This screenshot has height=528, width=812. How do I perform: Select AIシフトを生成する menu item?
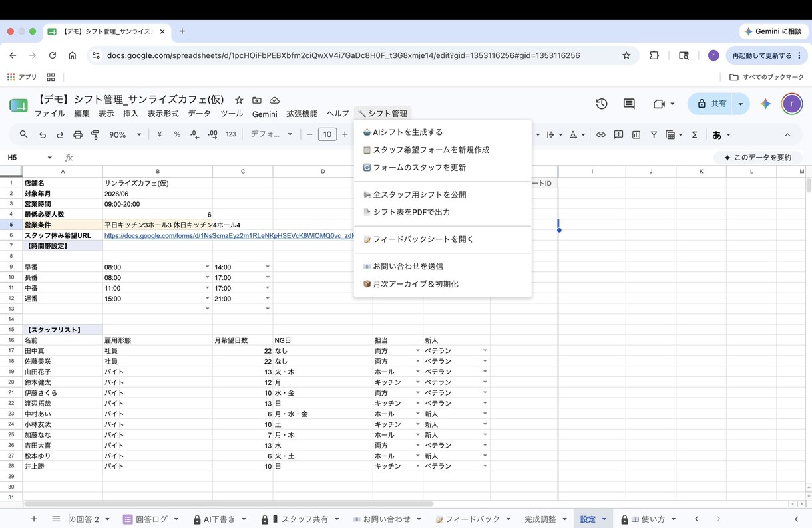[443, 132]
